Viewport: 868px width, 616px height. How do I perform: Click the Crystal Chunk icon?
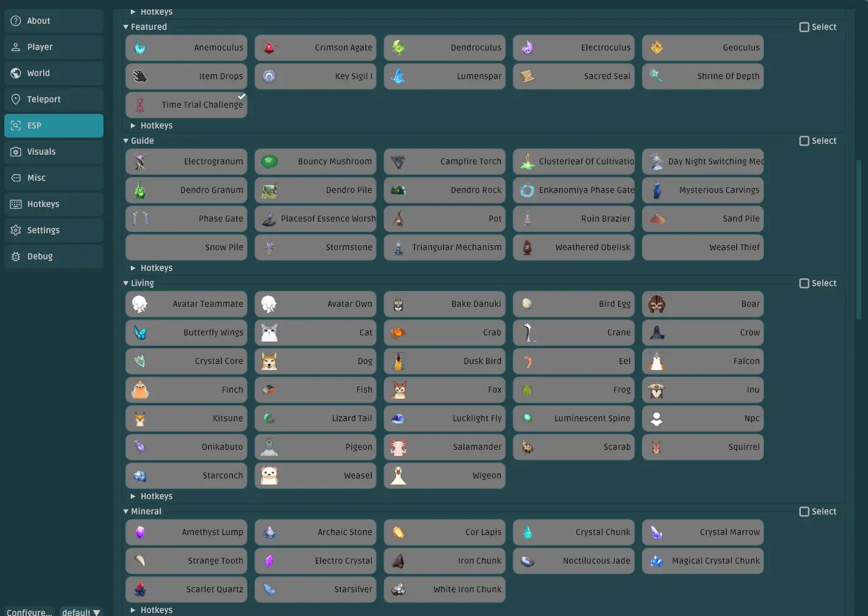(528, 532)
